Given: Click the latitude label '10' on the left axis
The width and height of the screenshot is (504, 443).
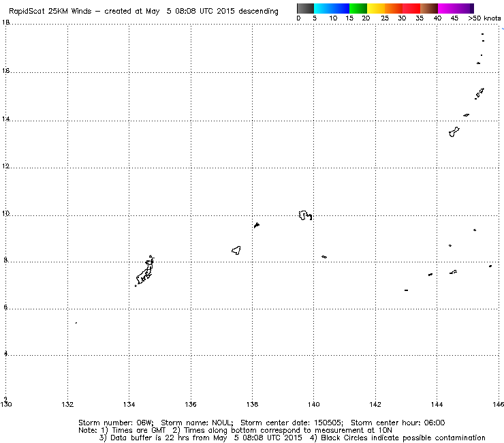Looking at the screenshot, I should point(5,213).
